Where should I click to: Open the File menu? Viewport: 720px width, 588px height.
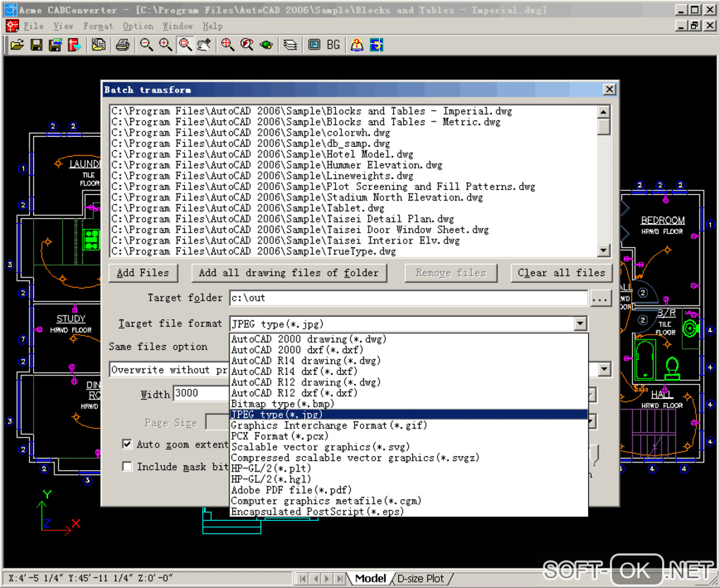(x=33, y=26)
